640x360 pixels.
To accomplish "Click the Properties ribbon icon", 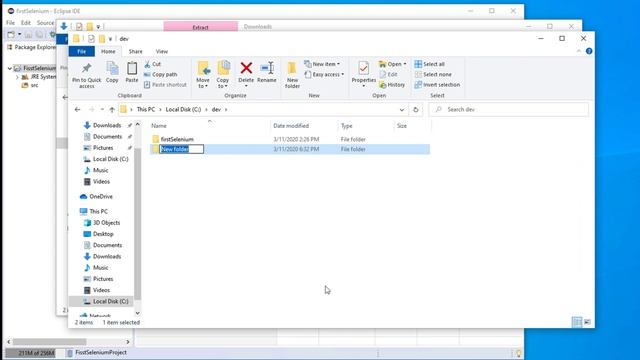I will point(363,68).
